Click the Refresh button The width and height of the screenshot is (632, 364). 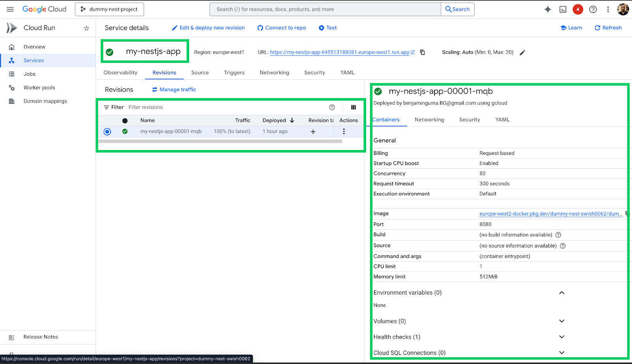tap(608, 28)
